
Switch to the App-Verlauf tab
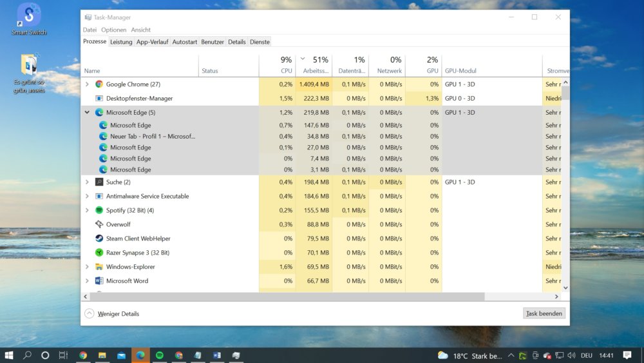[153, 42]
